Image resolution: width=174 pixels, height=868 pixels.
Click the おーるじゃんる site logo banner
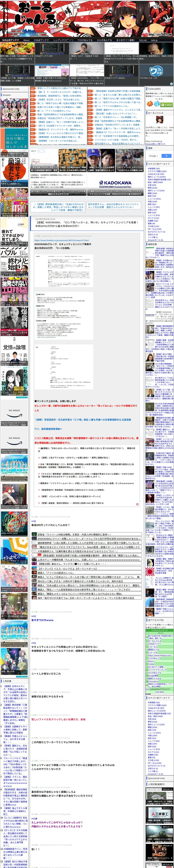[87, 19]
